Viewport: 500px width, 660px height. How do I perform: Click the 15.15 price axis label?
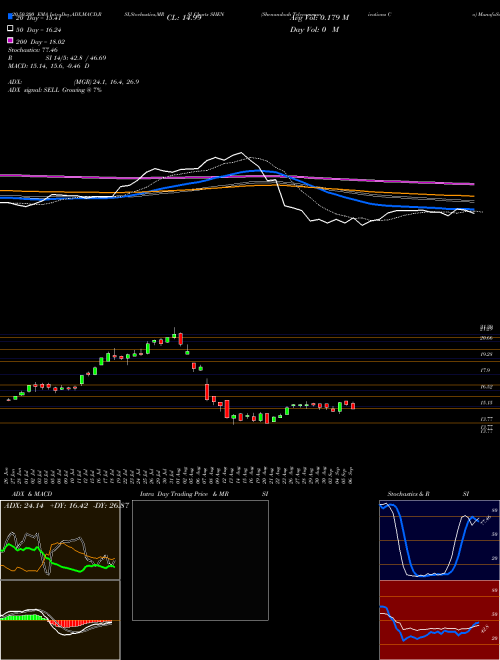(x=487, y=403)
